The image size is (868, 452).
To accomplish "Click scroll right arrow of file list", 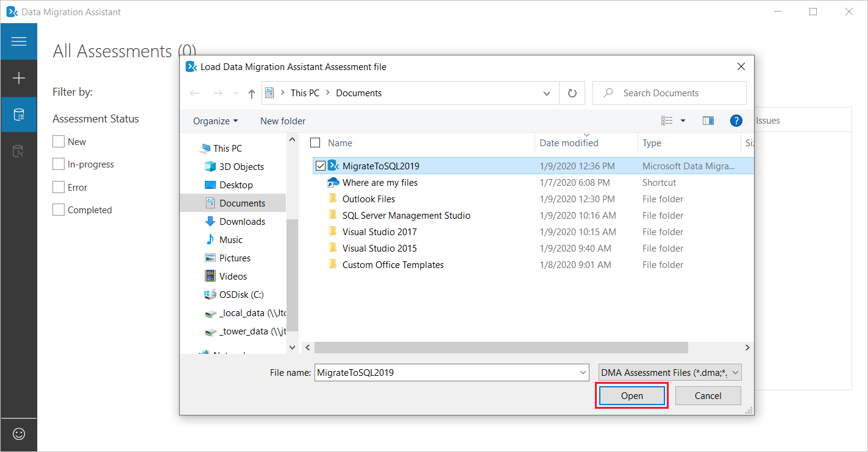I will [748, 347].
